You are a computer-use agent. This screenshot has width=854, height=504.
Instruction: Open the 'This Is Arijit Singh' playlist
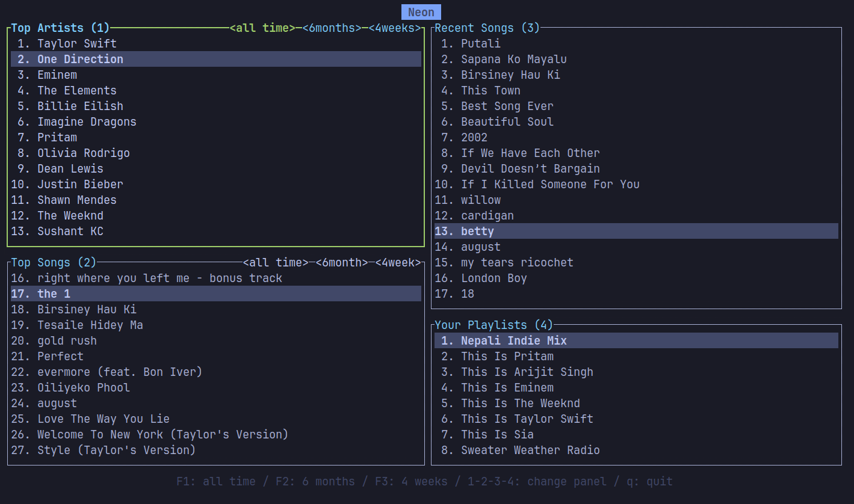click(x=527, y=372)
